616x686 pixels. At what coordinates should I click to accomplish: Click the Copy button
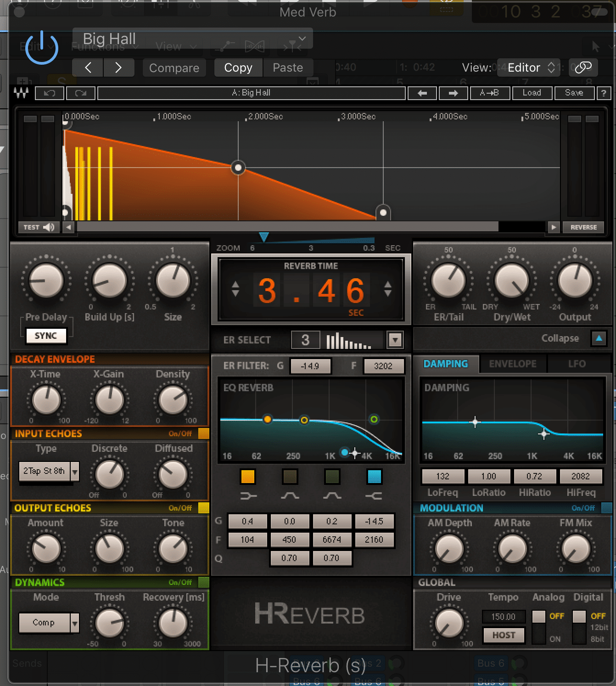tap(238, 67)
